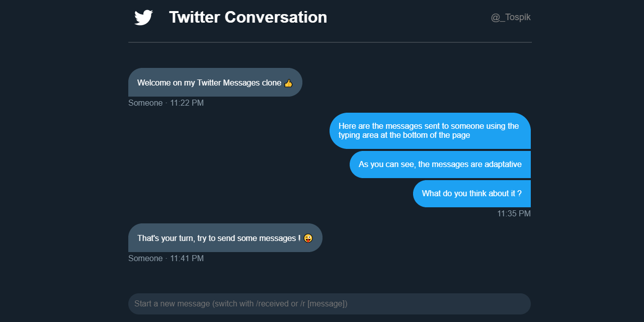Click the horizontal divider below the header
Image resolution: width=644 pixels, height=322 pixels.
tap(330, 43)
